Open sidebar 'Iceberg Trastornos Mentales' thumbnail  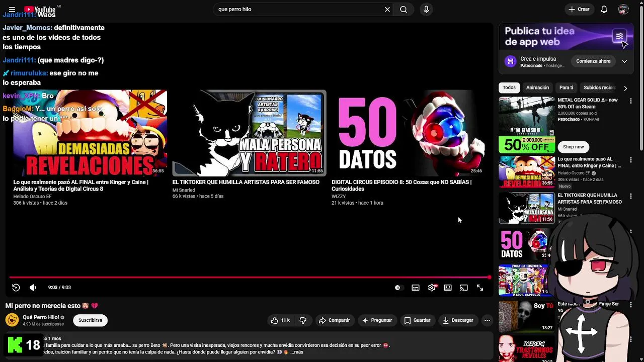coord(526,348)
